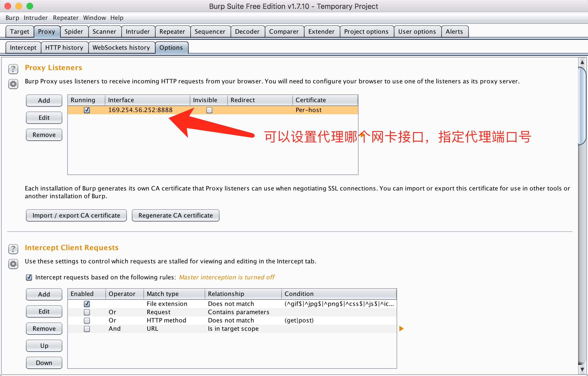588x376 pixels.
Task: Open help for Proxy Listeners section
Action: (x=13, y=69)
